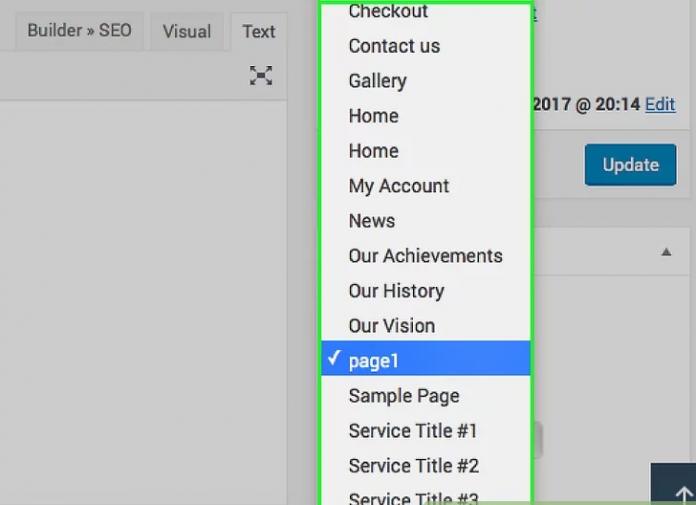Select the second Home entry
The height and width of the screenshot is (505, 696).
[x=373, y=151]
